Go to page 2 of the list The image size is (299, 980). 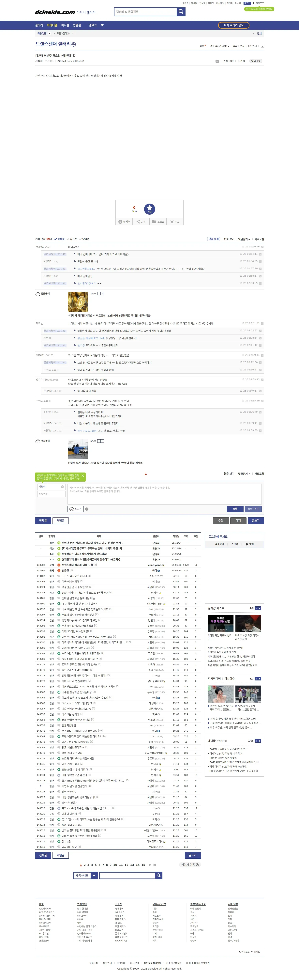point(84,865)
